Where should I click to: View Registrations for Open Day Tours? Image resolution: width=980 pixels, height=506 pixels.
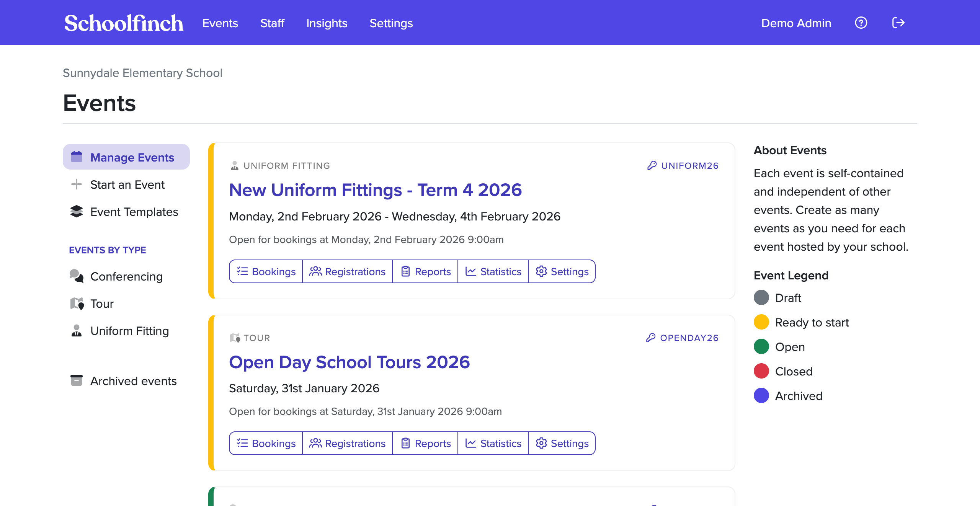(347, 443)
